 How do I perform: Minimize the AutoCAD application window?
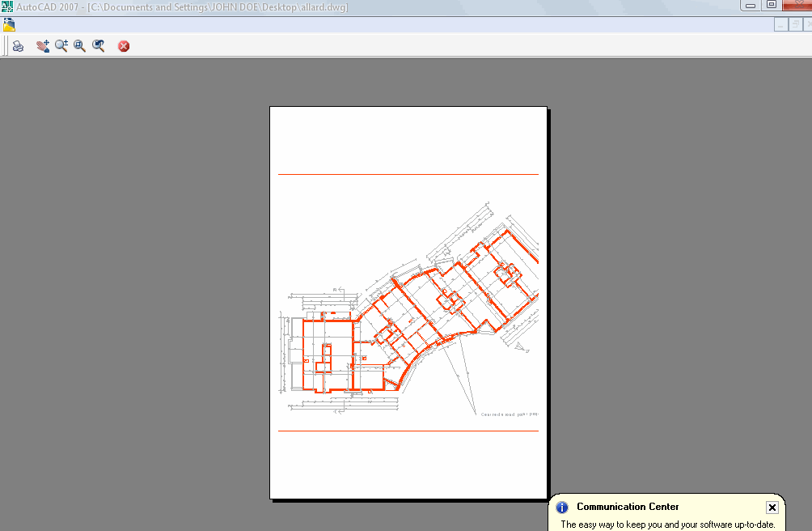(x=749, y=5)
